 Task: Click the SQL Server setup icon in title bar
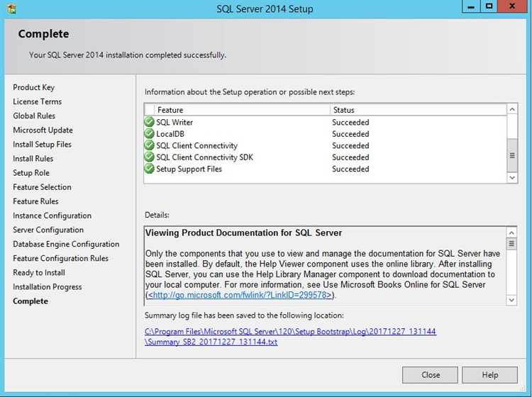click(x=11, y=8)
